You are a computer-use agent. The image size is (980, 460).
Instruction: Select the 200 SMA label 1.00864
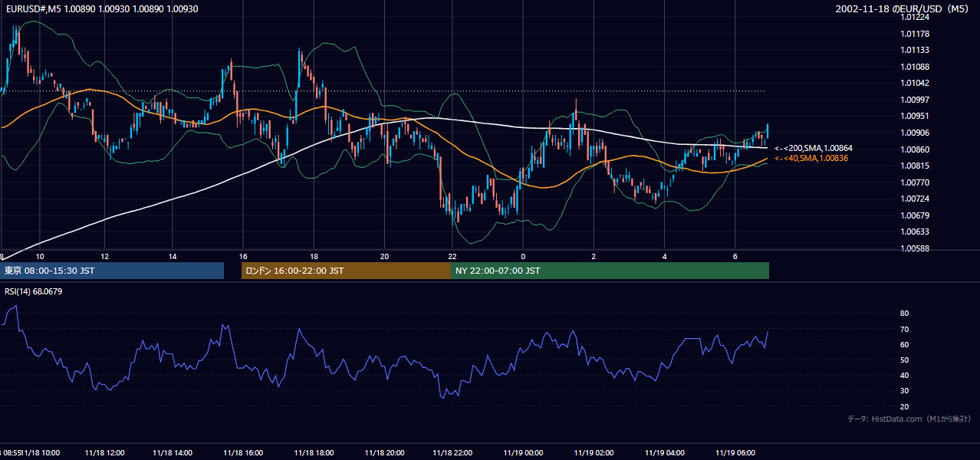814,148
